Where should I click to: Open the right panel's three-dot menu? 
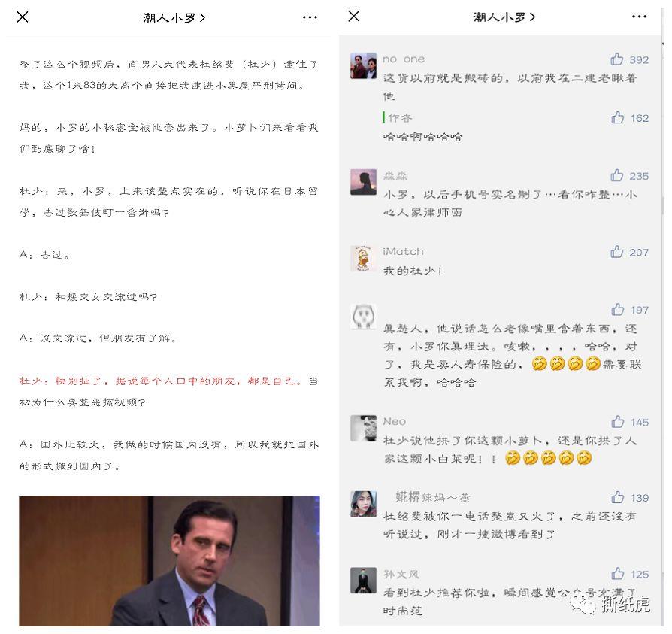click(x=639, y=17)
